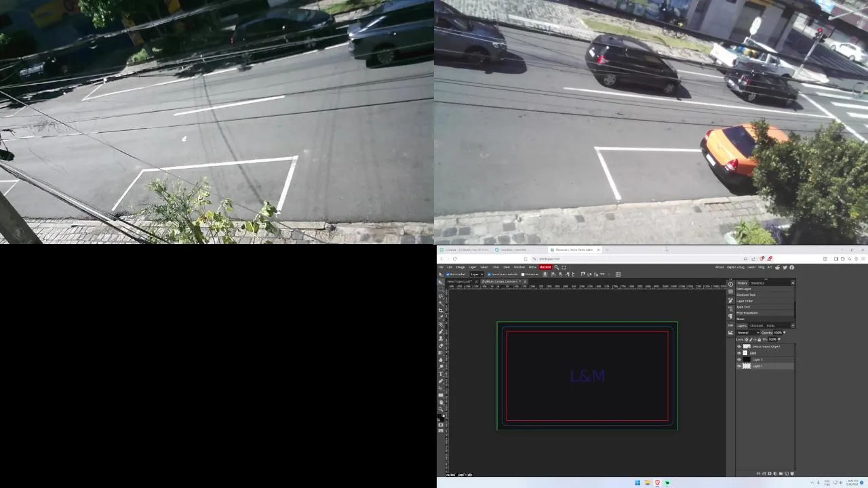Viewport: 868px width, 488px height.
Task: Open the Windows Start button
Action: [x=637, y=483]
